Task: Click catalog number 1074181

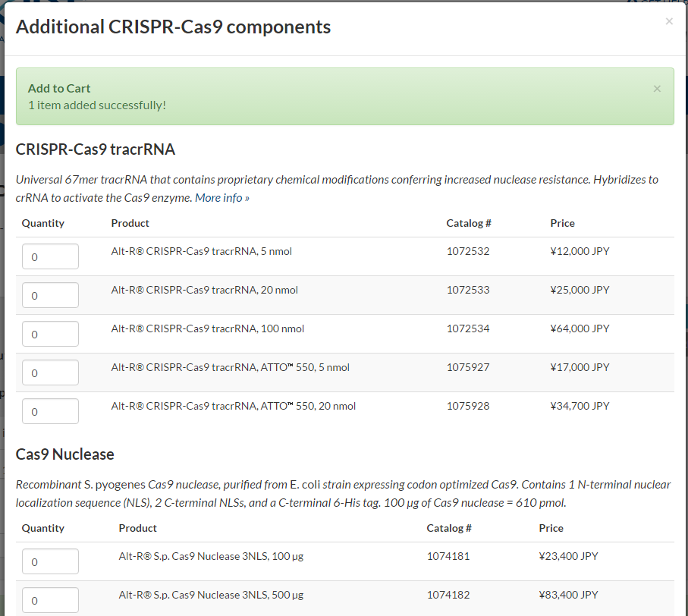Action: 448,556
